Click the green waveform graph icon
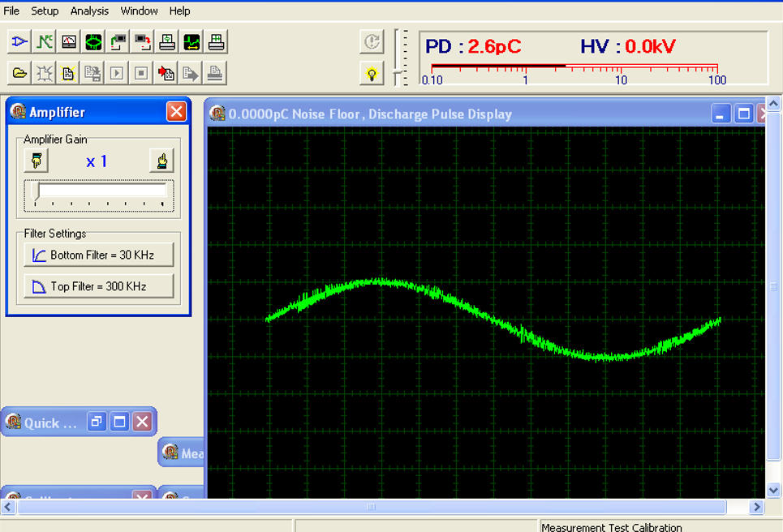This screenshot has height=532, width=783. (x=191, y=41)
